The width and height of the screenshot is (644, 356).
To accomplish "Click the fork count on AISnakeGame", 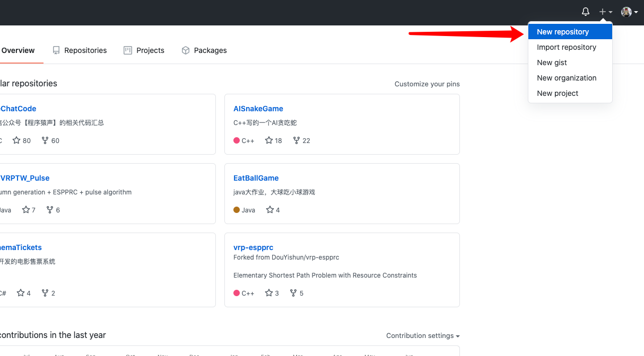I will (x=301, y=140).
